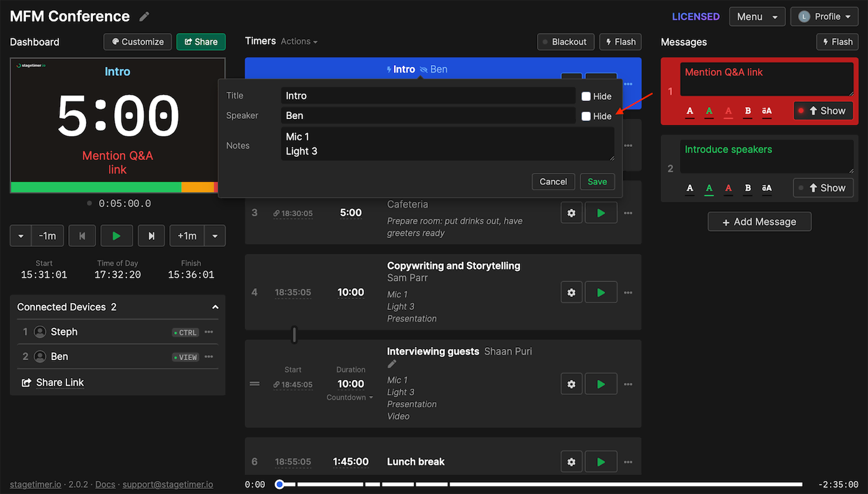Grab the drag handle of Interviewing guests timer
Image resolution: width=868 pixels, height=494 pixels.
click(x=254, y=384)
